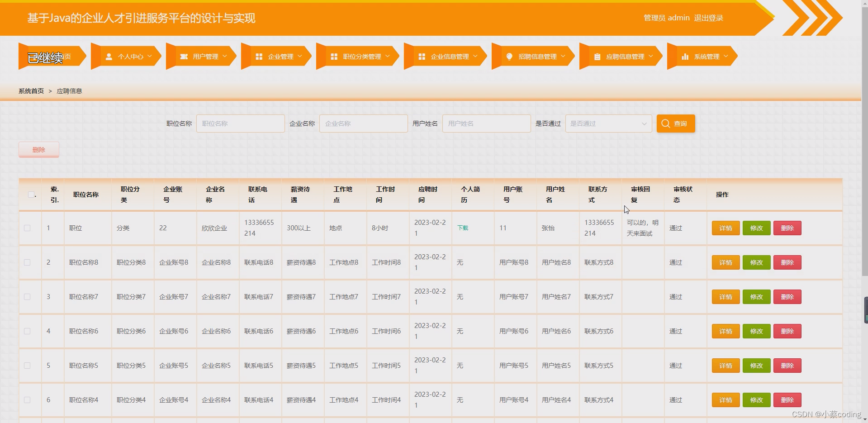Click the 可以的，明天来面试 reply cell
This screenshot has width=868, height=423.
point(642,228)
